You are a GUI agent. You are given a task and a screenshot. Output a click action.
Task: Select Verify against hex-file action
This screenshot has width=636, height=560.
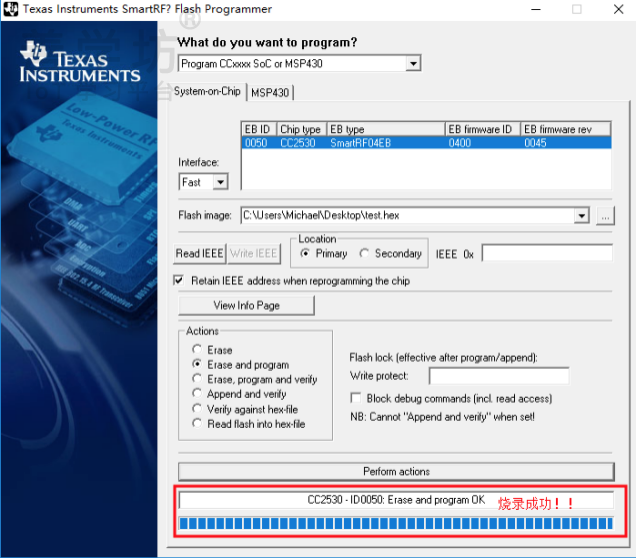(x=197, y=408)
